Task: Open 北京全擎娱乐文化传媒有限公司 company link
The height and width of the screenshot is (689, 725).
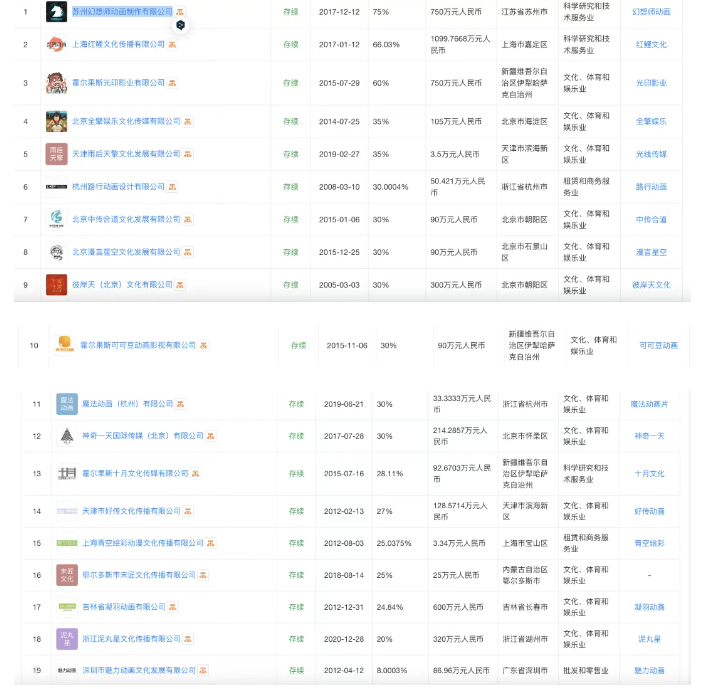Action: [126, 121]
